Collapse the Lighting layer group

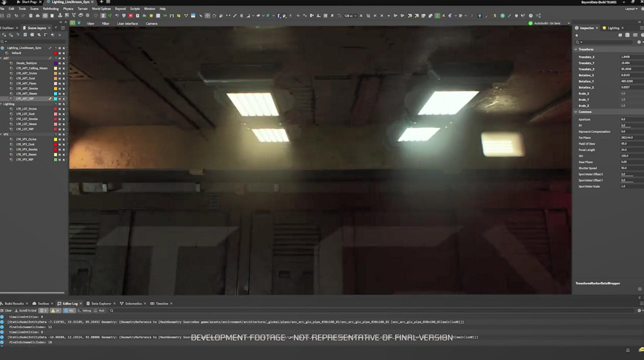tap(2, 104)
